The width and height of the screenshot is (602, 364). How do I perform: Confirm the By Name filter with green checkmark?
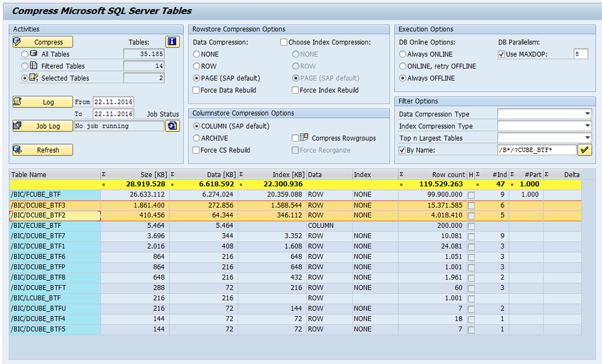click(585, 149)
